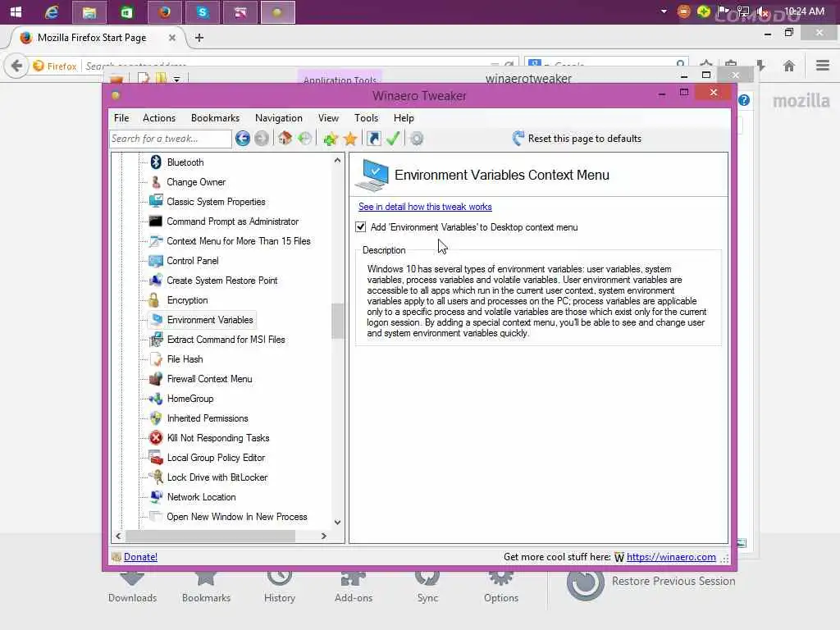Open the File menu in Winaero Tweaker
Image resolution: width=840 pixels, height=630 pixels.
(x=121, y=118)
